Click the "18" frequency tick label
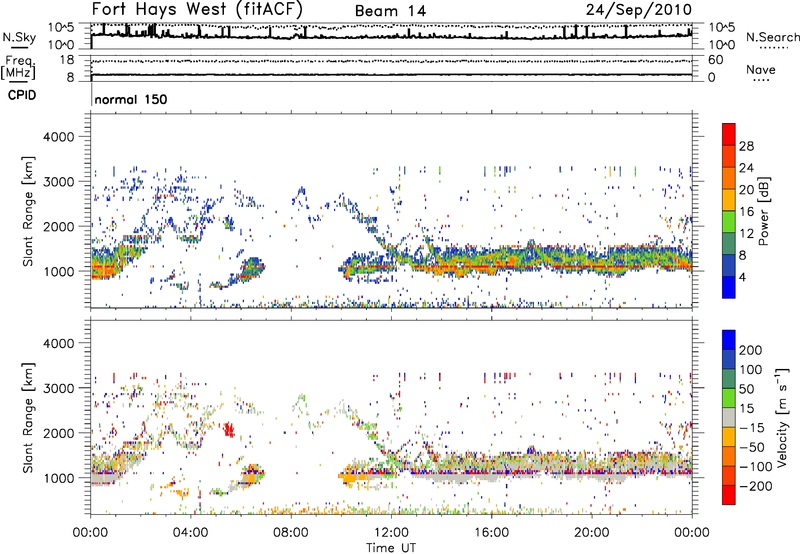The height and width of the screenshot is (554, 800). (67, 60)
